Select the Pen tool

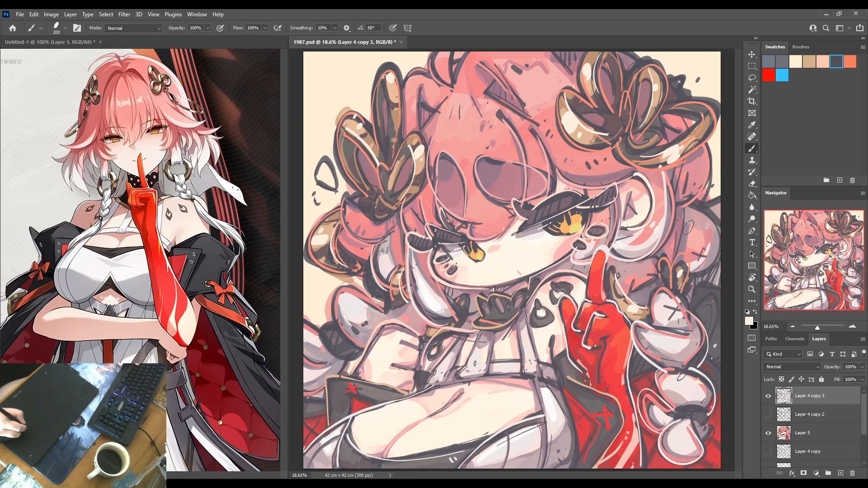[x=752, y=231]
